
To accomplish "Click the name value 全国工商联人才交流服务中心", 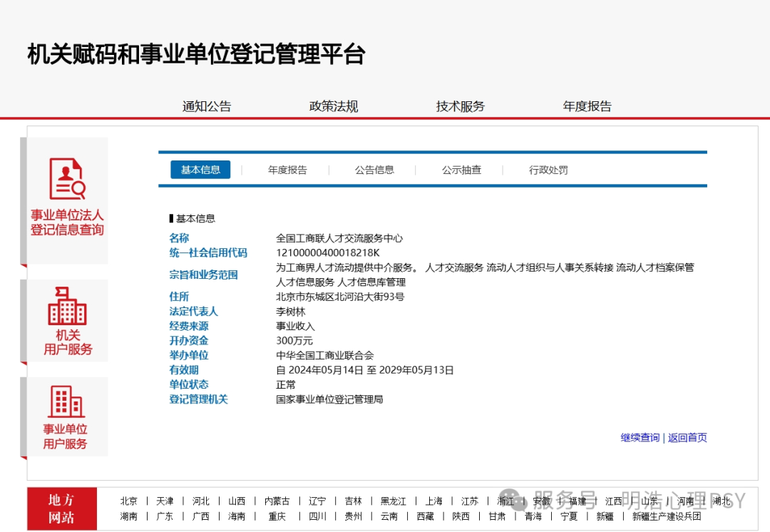I will pos(339,238).
